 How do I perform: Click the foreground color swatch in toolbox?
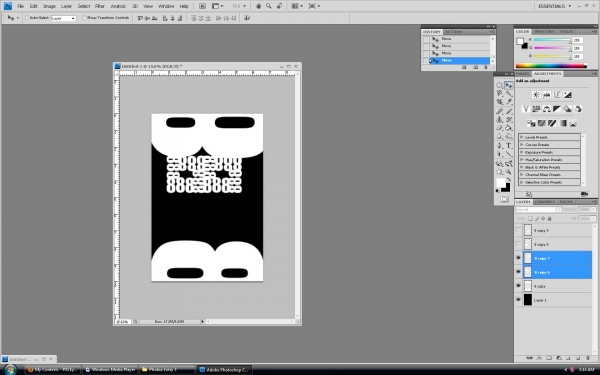(501, 183)
